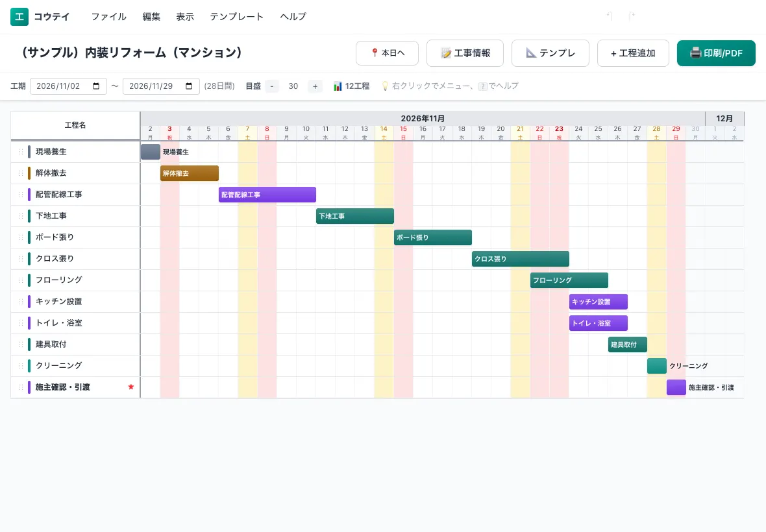This screenshot has height=532, width=766.
Task: Click the drag handle for 解体撤去 row
Action: 21,173
